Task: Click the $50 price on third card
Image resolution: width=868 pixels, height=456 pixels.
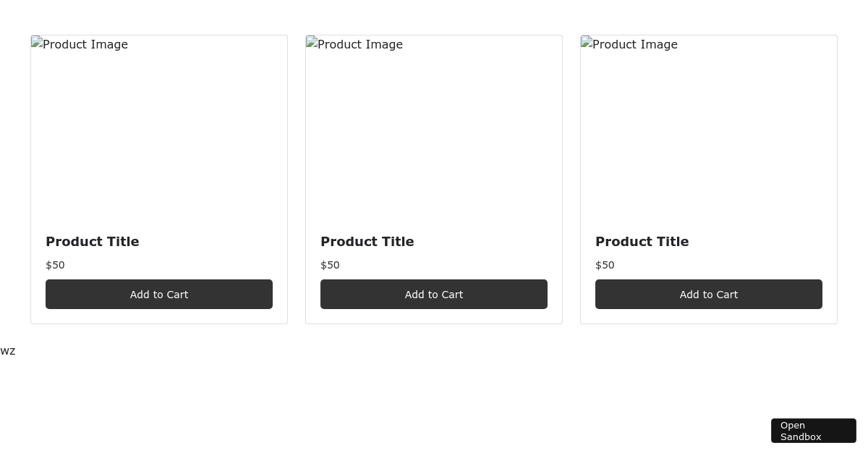Action: click(605, 265)
